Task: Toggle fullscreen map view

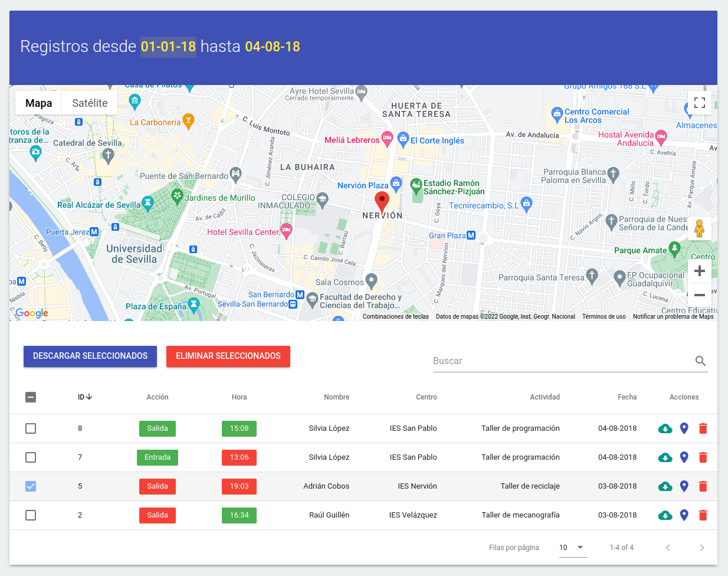Action: click(700, 103)
